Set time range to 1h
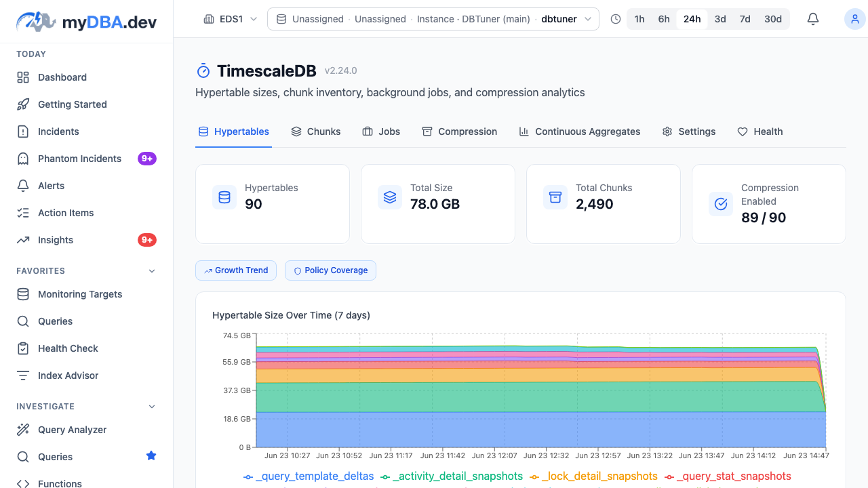This screenshot has height=488, width=868. point(639,19)
